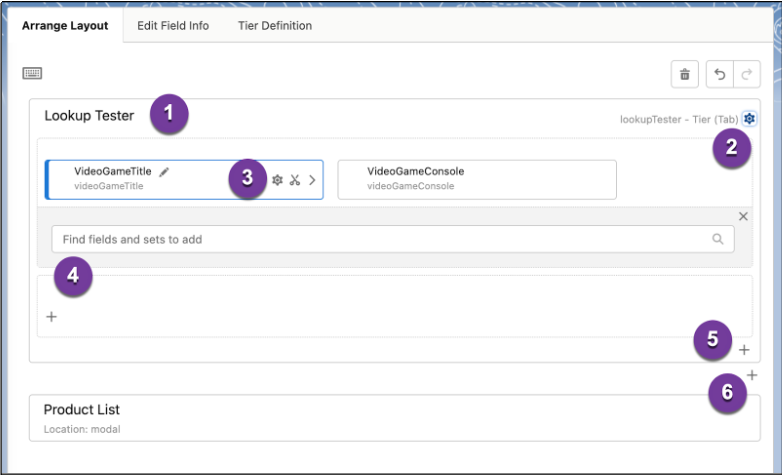Open lookupTester tier settings gear
The width and height of the screenshot is (782, 475).
point(749,119)
